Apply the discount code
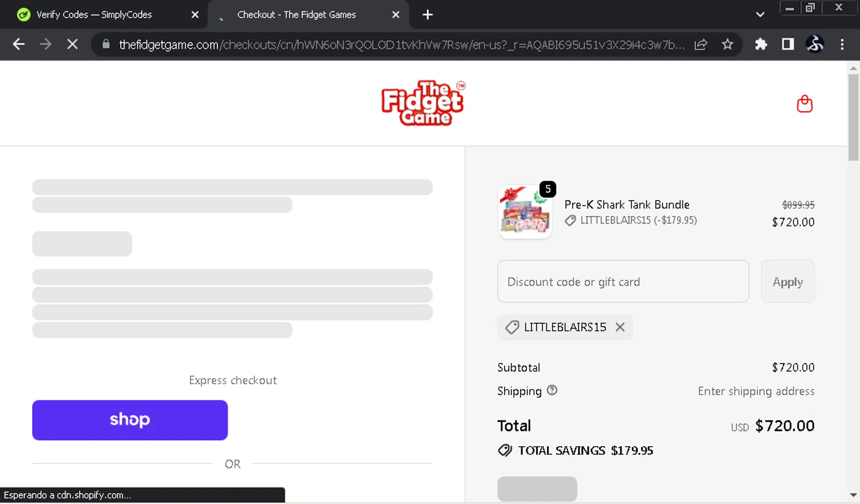Screen dimensions: 860x504 point(788,282)
